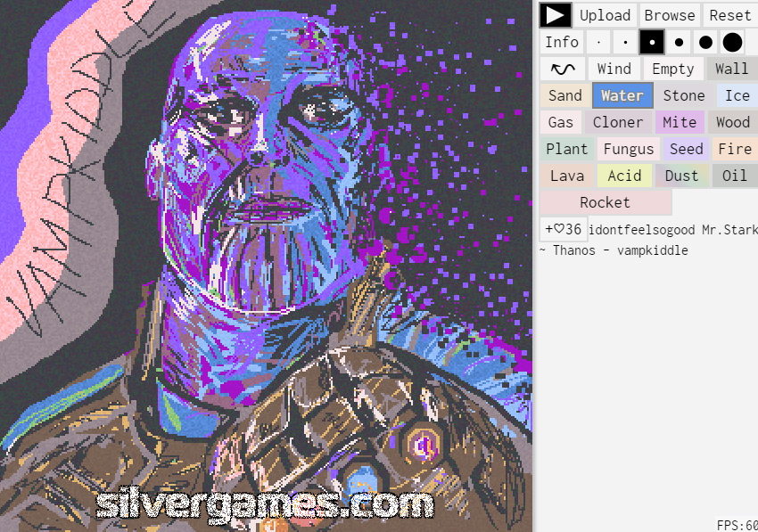
Task: Select the Rocket element
Action: tap(606, 202)
